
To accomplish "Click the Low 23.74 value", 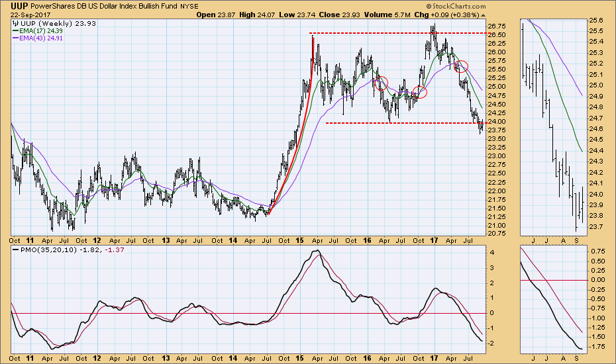I will pos(297,15).
